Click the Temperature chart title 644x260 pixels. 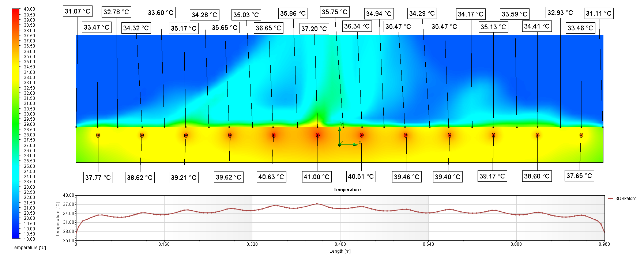pos(347,190)
